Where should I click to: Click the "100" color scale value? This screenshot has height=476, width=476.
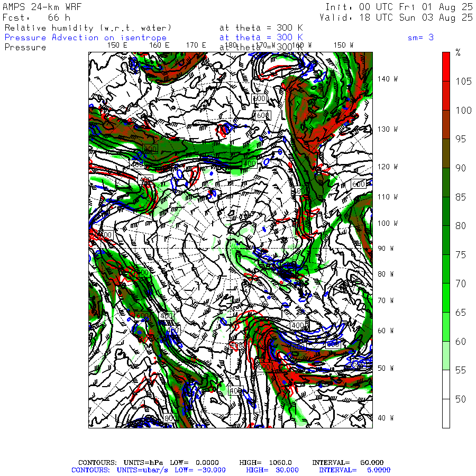[x=463, y=110]
